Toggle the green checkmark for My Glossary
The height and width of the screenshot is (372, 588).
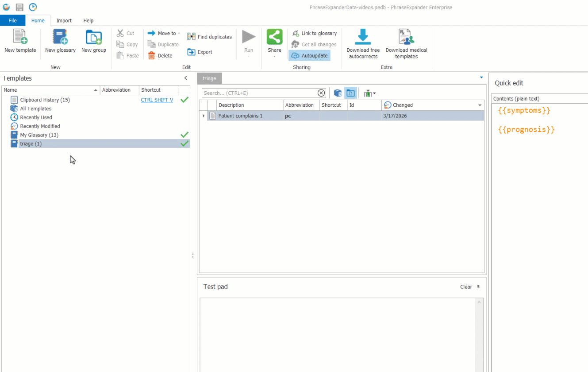184,135
